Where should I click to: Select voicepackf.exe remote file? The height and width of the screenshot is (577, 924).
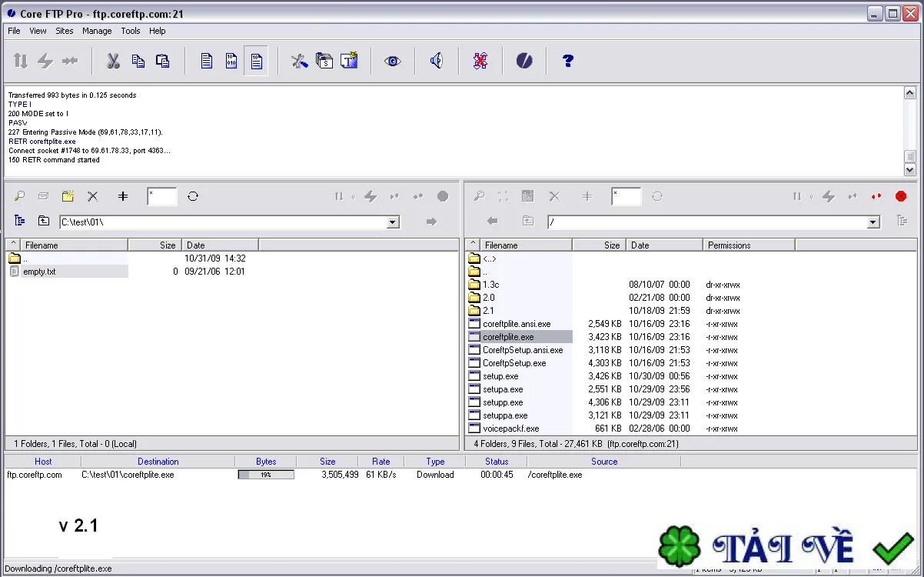(511, 429)
